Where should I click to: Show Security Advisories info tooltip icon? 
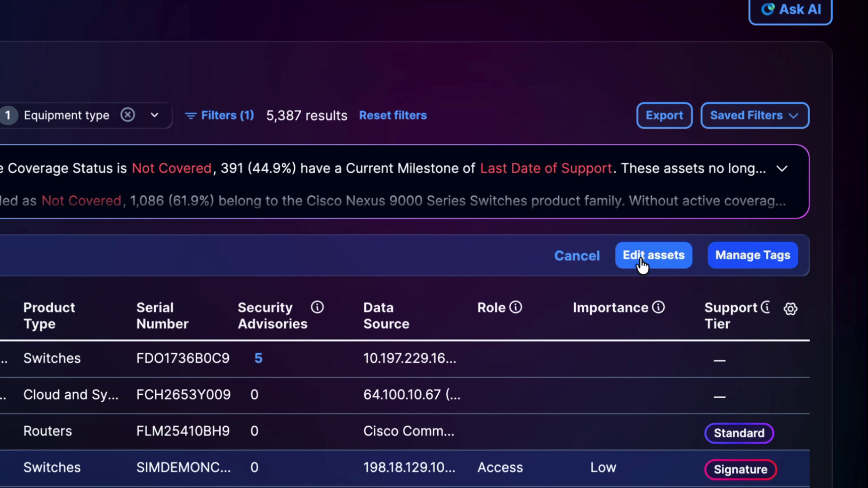pos(317,307)
